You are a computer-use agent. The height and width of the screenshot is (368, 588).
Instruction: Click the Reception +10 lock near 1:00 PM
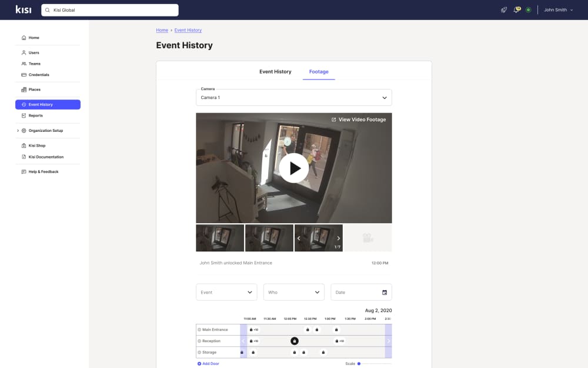tap(339, 341)
